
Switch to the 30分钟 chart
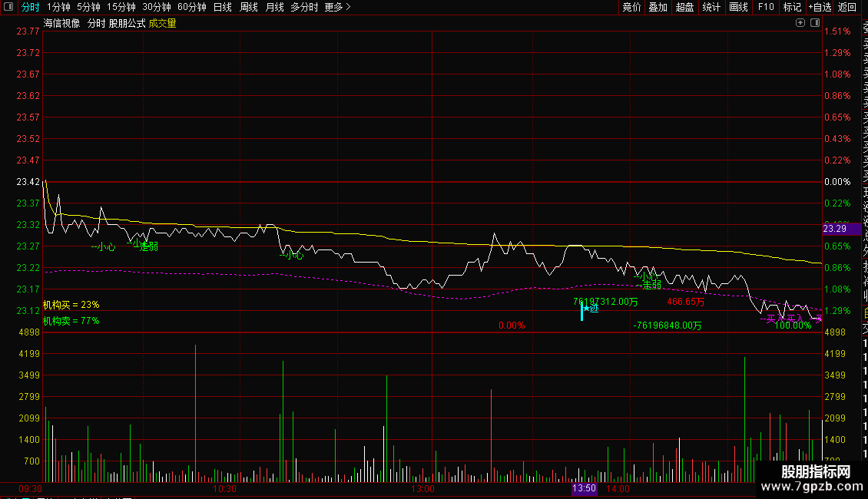coord(157,7)
